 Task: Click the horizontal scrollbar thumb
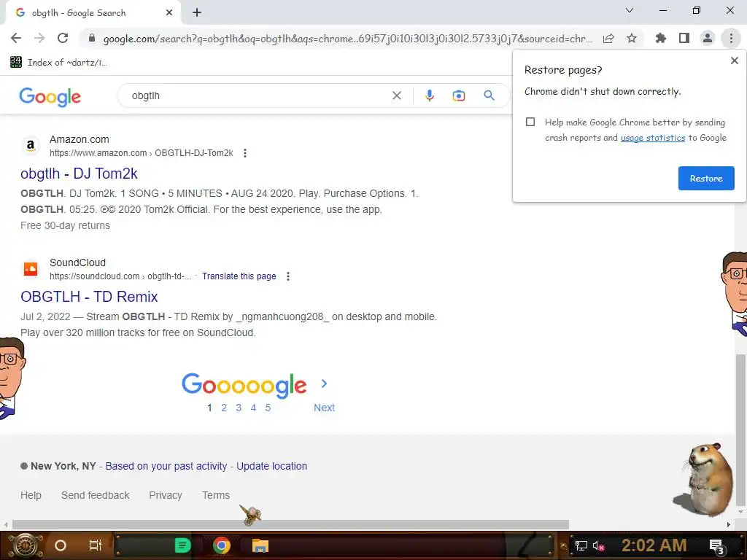click(x=290, y=524)
